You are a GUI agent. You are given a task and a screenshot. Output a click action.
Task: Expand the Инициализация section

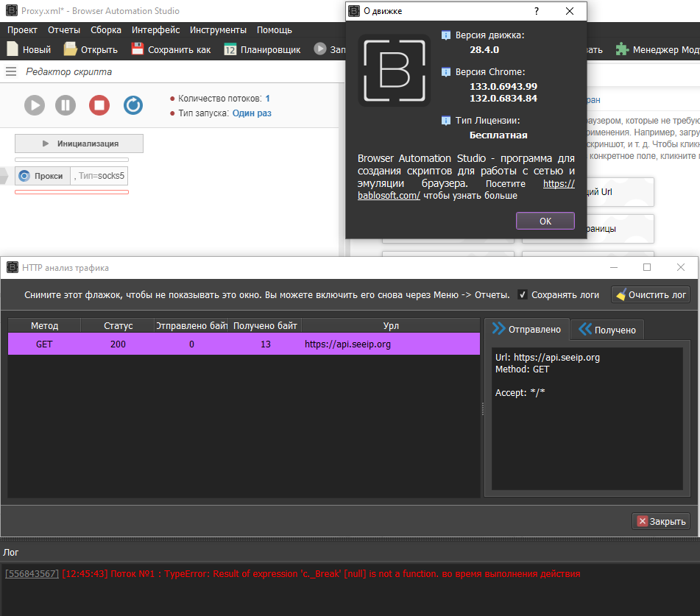pos(79,144)
